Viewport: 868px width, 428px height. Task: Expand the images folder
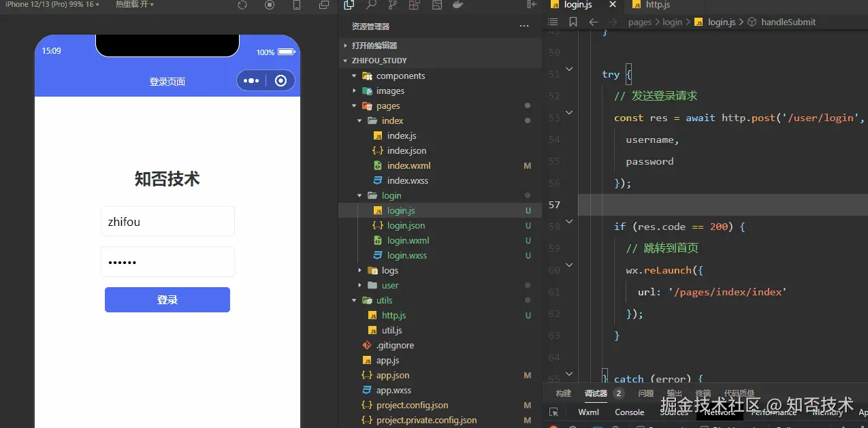(390, 90)
